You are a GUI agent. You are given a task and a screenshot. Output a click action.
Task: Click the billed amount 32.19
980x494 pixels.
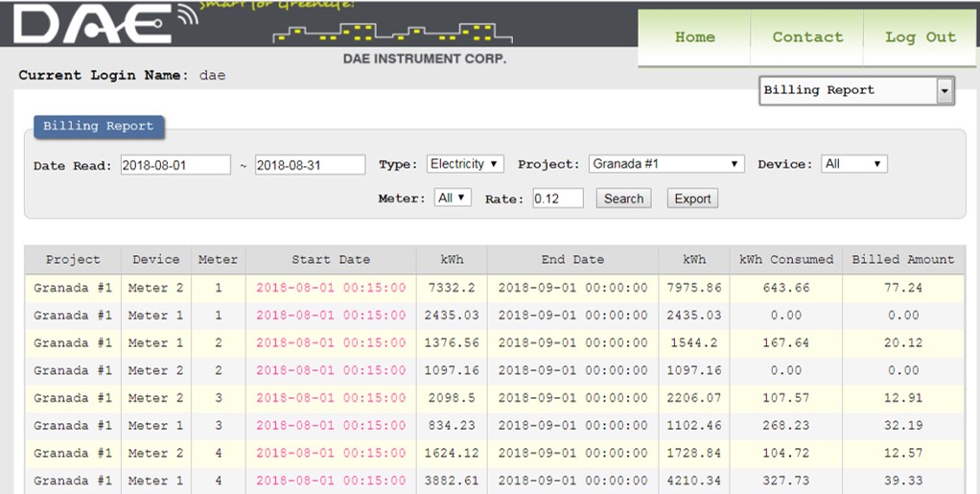tap(903, 426)
